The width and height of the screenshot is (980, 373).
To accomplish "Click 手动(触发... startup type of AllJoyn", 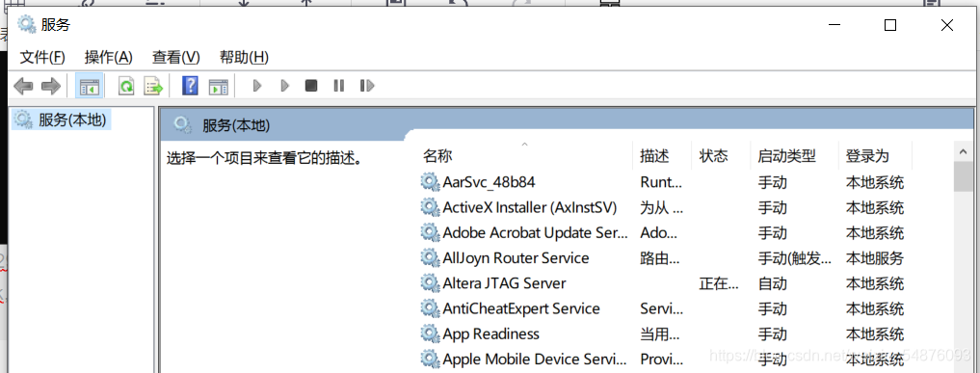I will (x=795, y=258).
